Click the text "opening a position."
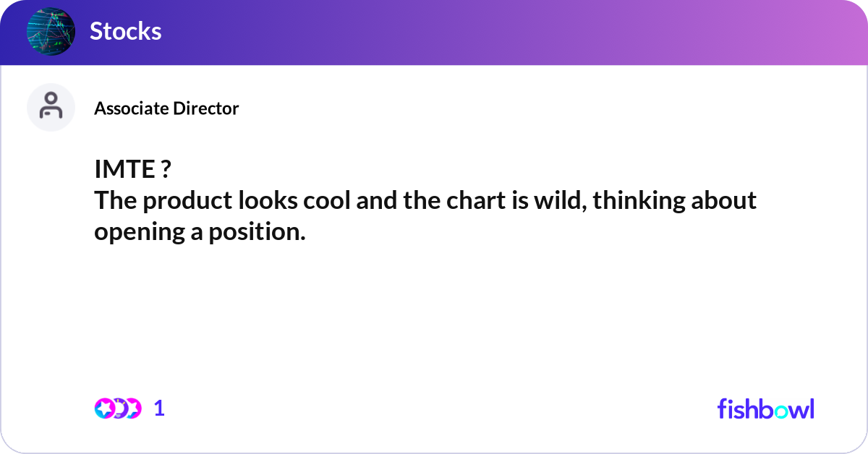The width and height of the screenshot is (868, 454). (x=200, y=233)
